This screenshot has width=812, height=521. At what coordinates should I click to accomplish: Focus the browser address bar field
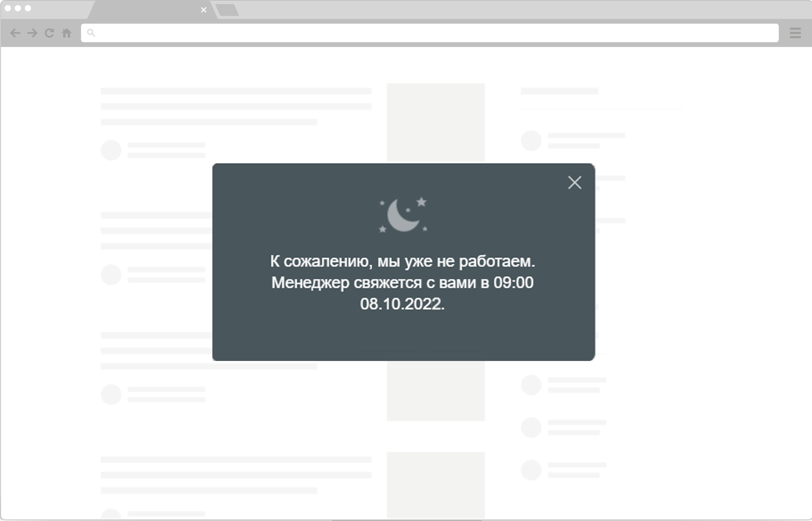(x=430, y=33)
